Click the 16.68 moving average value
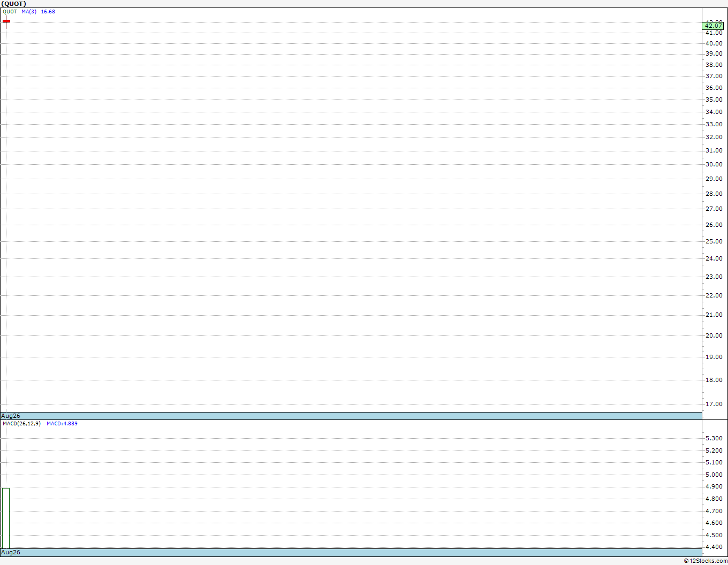728x565 pixels. point(48,12)
